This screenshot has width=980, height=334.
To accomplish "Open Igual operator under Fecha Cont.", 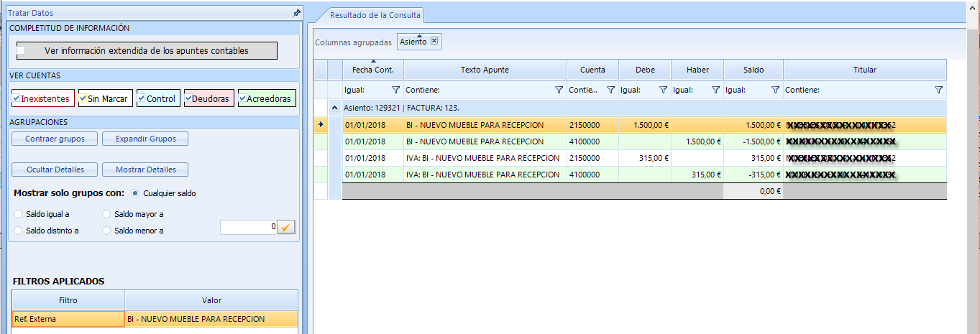I will [x=354, y=91].
